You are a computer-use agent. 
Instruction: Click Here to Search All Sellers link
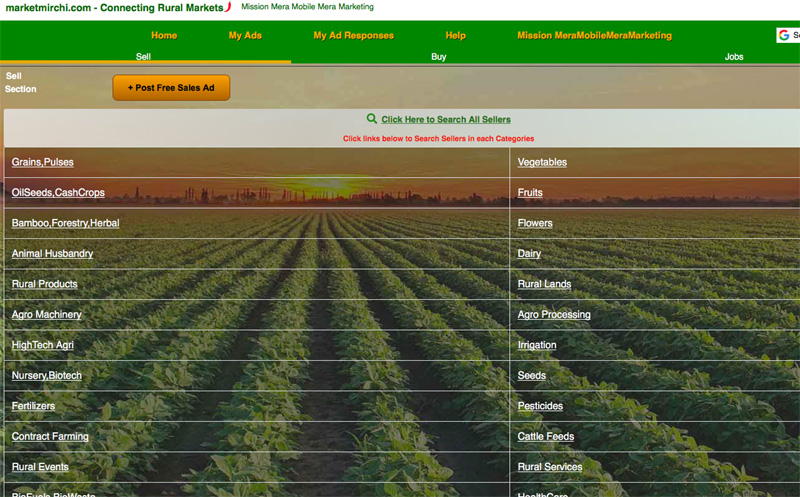pyautogui.click(x=445, y=120)
